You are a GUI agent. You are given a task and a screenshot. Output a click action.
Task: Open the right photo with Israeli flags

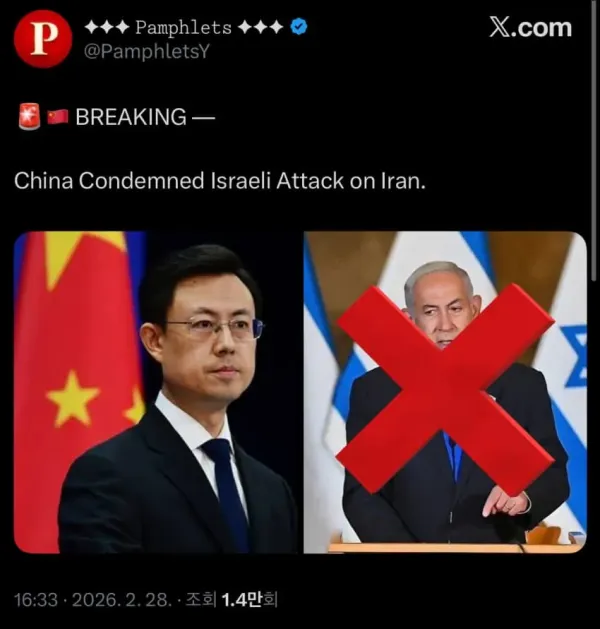pos(445,392)
